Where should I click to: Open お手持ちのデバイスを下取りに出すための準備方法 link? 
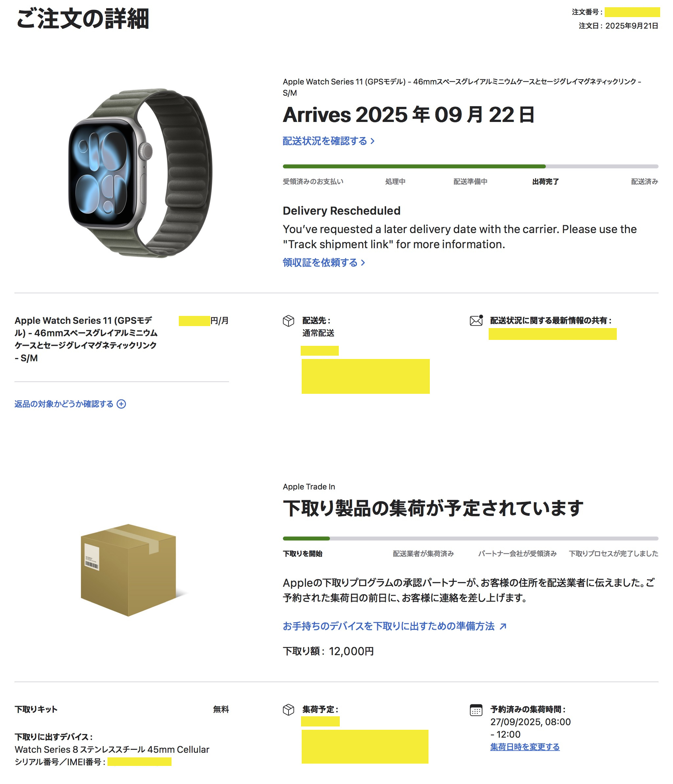394,626
